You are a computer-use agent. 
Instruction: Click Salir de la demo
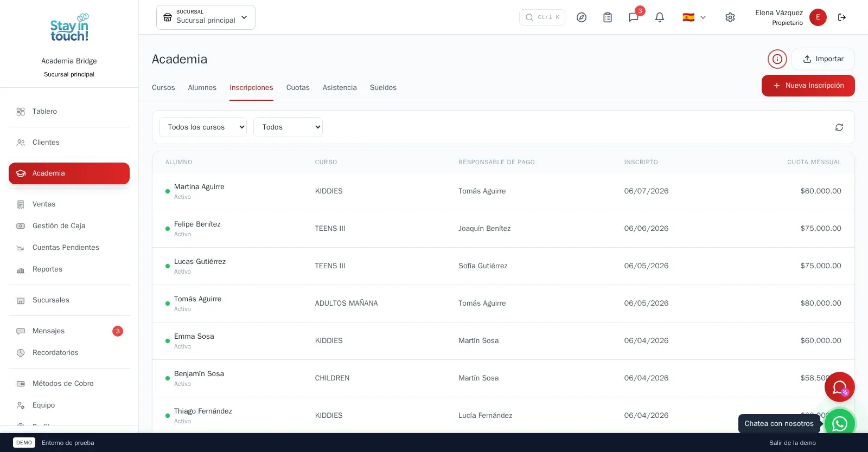[x=792, y=443]
